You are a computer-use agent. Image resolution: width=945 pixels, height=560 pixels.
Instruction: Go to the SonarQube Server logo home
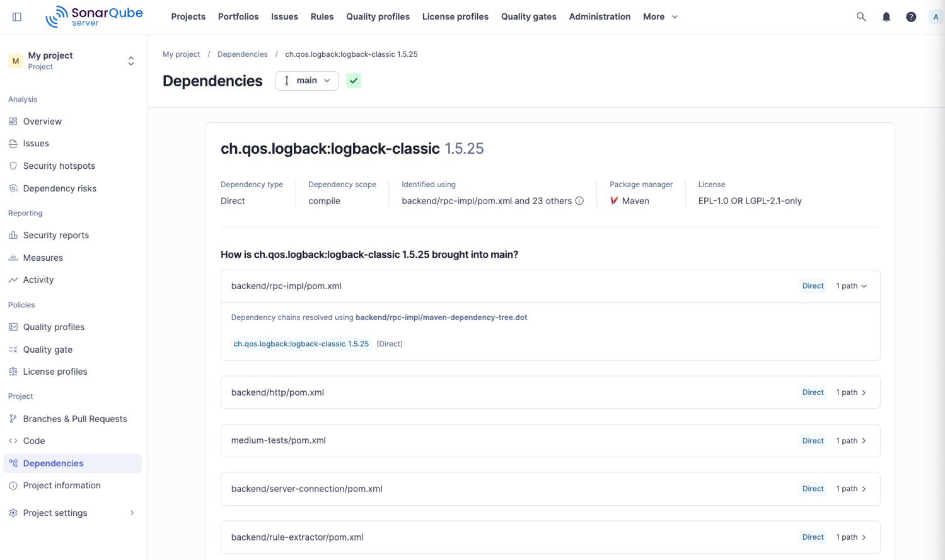pos(94,17)
